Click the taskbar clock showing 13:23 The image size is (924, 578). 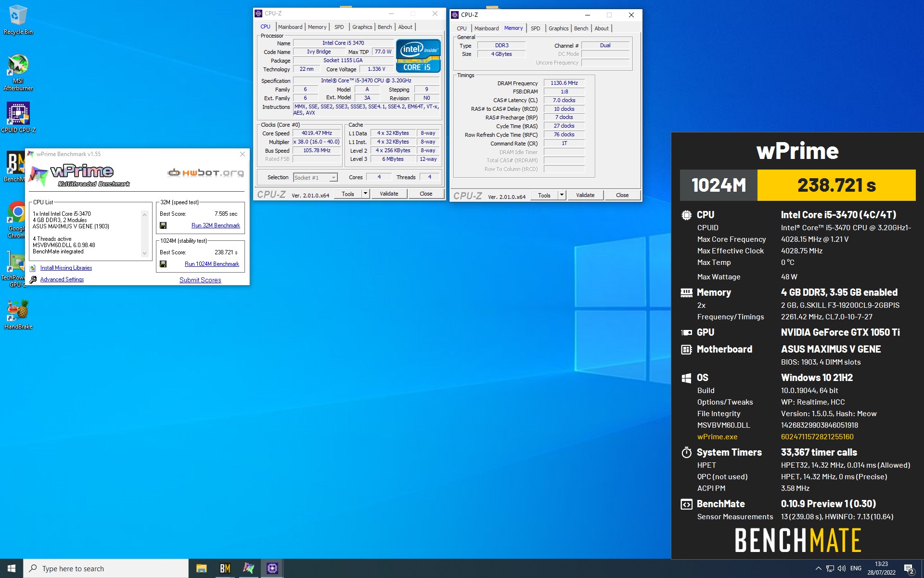click(x=881, y=568)
